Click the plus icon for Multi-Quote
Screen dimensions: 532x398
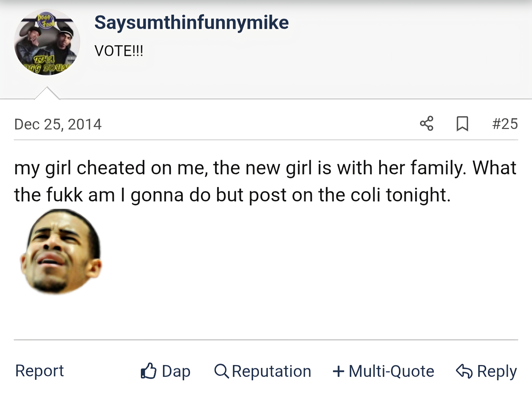coord(338,371)
